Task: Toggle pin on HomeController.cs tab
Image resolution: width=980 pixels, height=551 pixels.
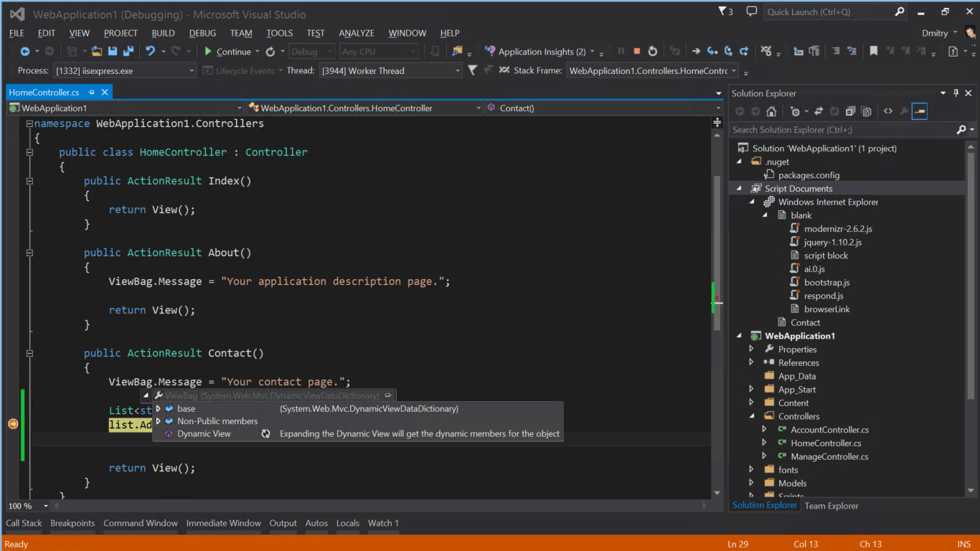Action: pyautogui.click(x=92, y=93)
